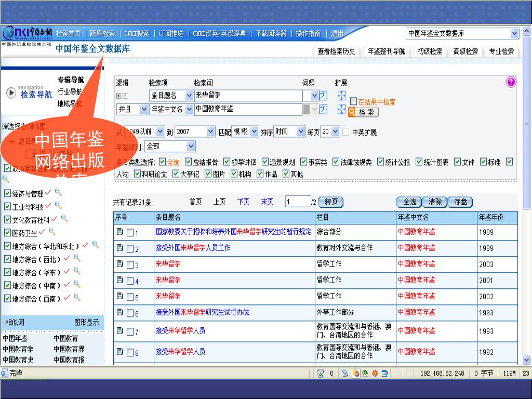Click the minus icon to remove search row
532x399 pixels.
point(125,96)
